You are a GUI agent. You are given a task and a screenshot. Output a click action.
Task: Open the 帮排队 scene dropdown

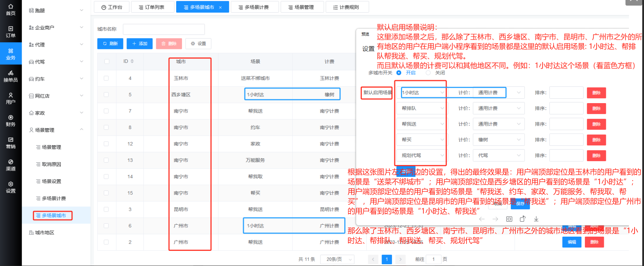point(422,108)
